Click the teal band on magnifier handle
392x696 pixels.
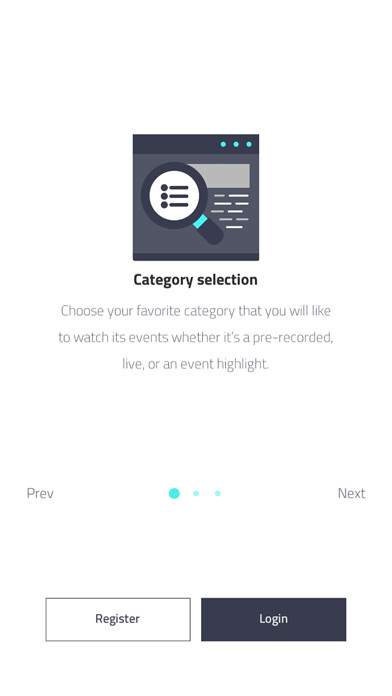pyautogui.click(x=200, y=221)
